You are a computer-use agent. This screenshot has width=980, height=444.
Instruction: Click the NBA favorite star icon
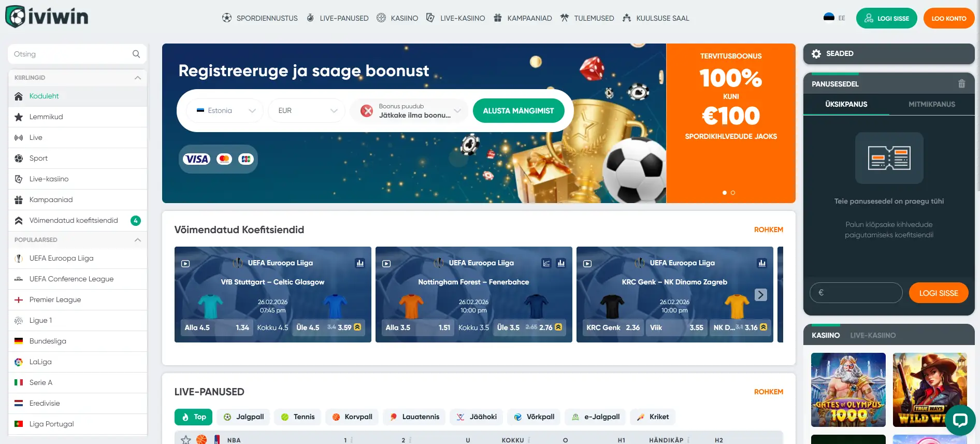186,439
